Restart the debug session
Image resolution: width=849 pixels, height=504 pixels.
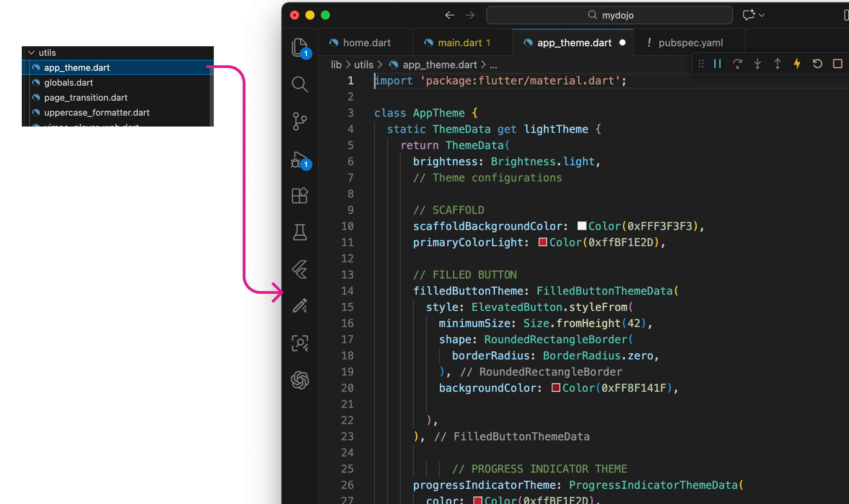[x=817, y=64]
